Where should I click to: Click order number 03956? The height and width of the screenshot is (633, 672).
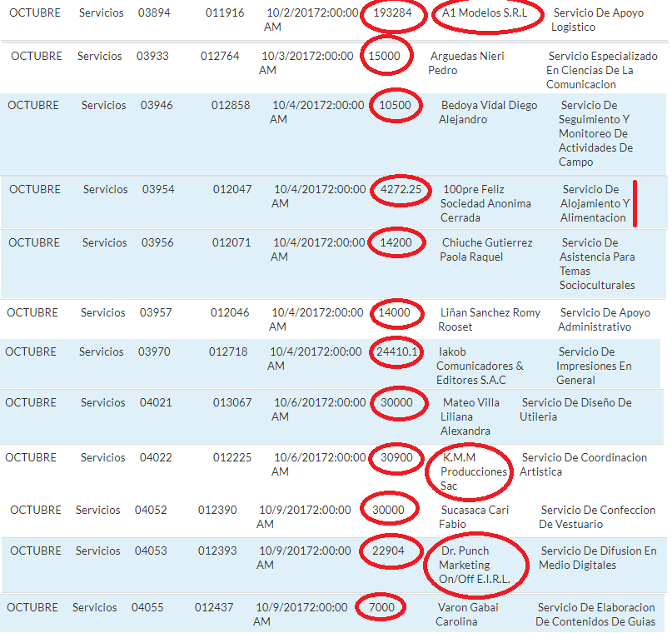157,243
